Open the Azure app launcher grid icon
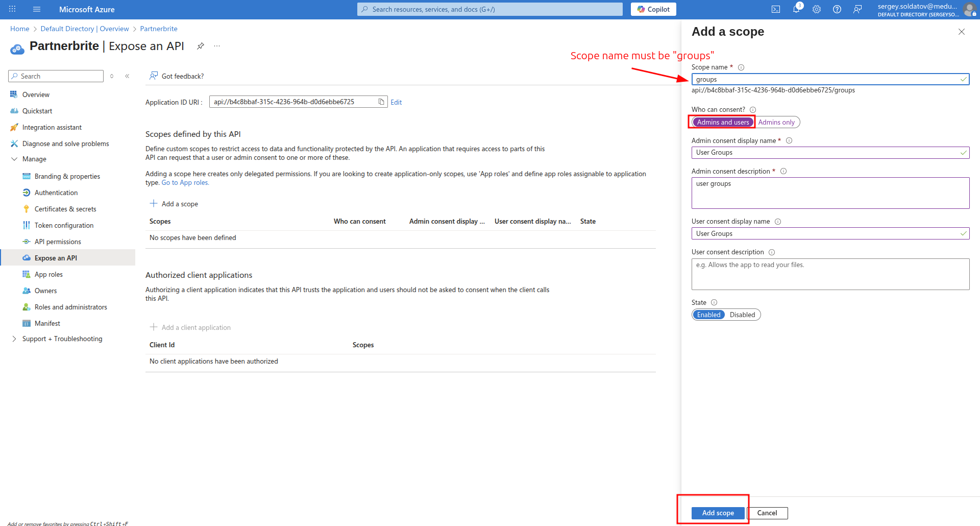The width and height of the screenshot is (980, 526). [x=12, y=9]
